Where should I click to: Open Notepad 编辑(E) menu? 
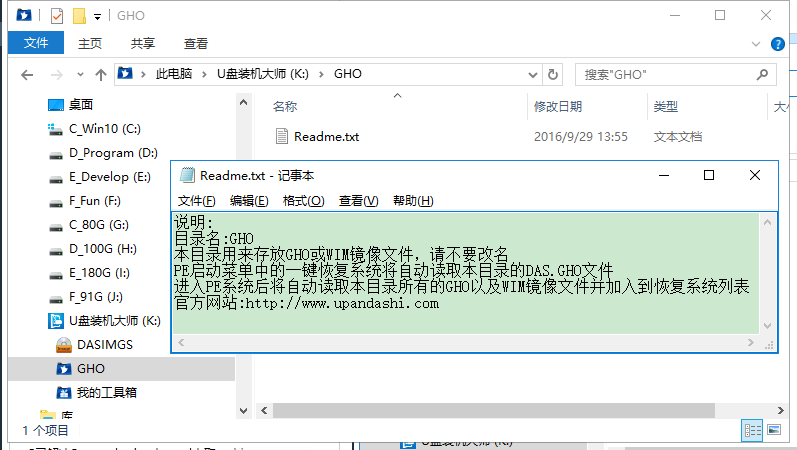[249, 201]
